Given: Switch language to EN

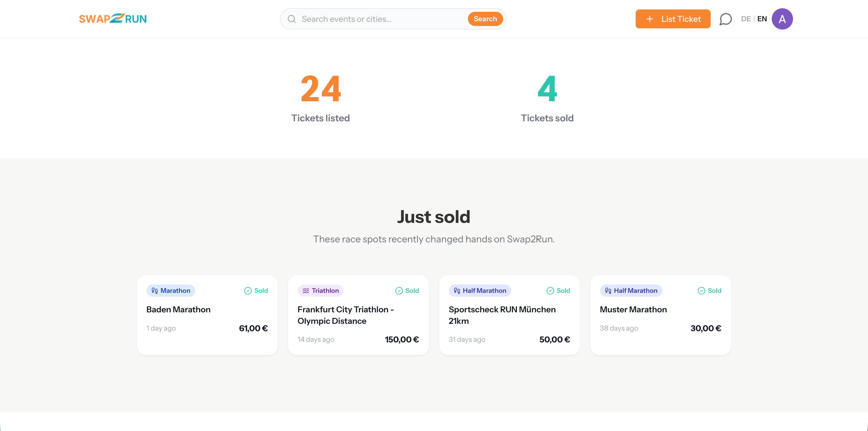Looking at the screenshot, I should click(762, 19).
